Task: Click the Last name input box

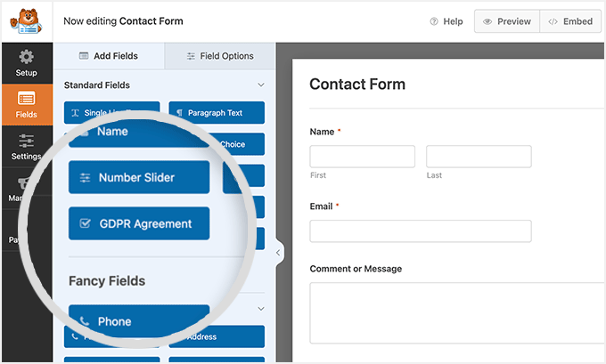Action: [479, 157]
